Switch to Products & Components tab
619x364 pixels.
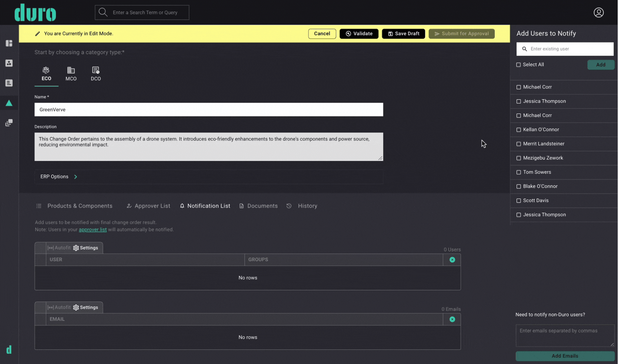pos(74,206)
